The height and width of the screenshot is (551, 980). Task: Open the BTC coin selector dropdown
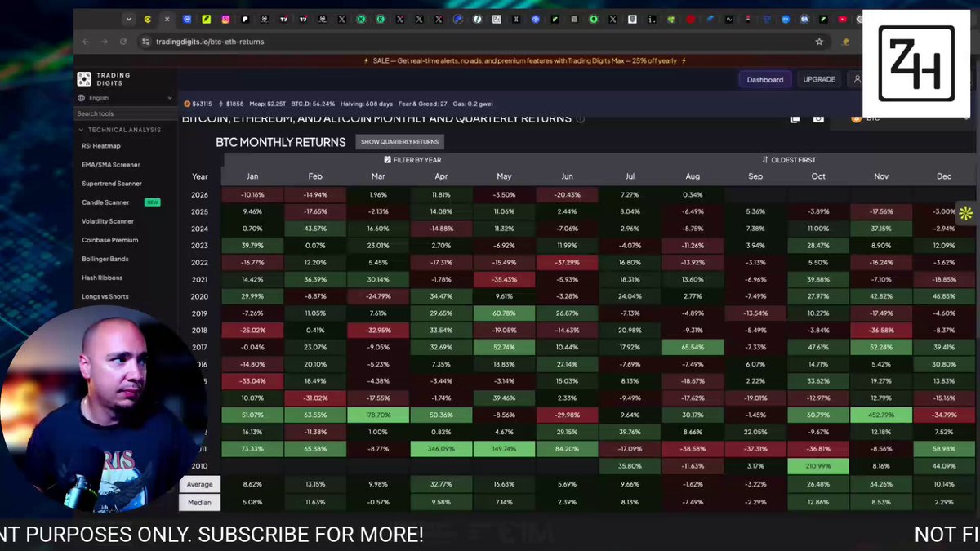[x=909, y=118]
